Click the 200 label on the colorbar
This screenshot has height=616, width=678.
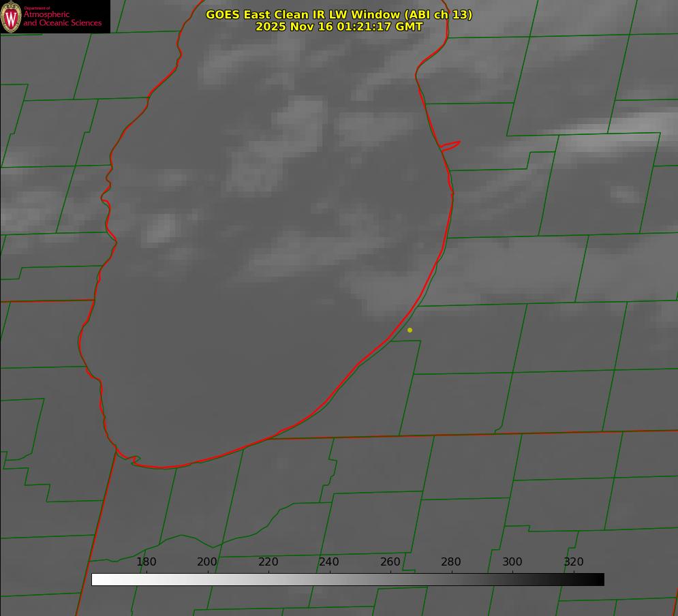click(x=207, y=562)
